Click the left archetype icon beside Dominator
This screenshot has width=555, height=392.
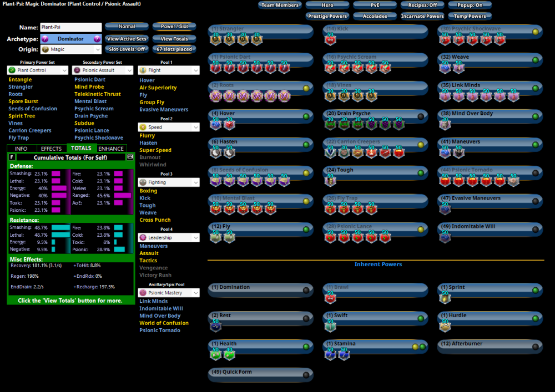pyautogui.click(x=45, y=39)
